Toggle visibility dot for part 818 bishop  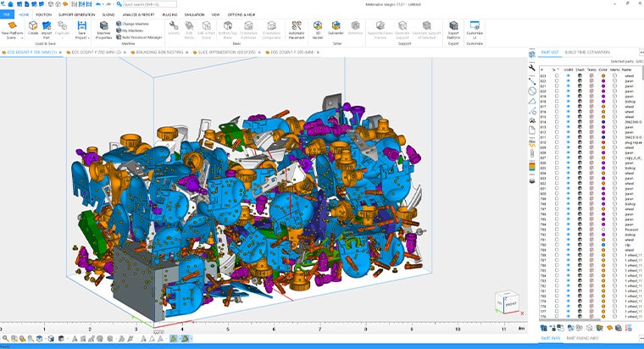(x=569, y=102)
